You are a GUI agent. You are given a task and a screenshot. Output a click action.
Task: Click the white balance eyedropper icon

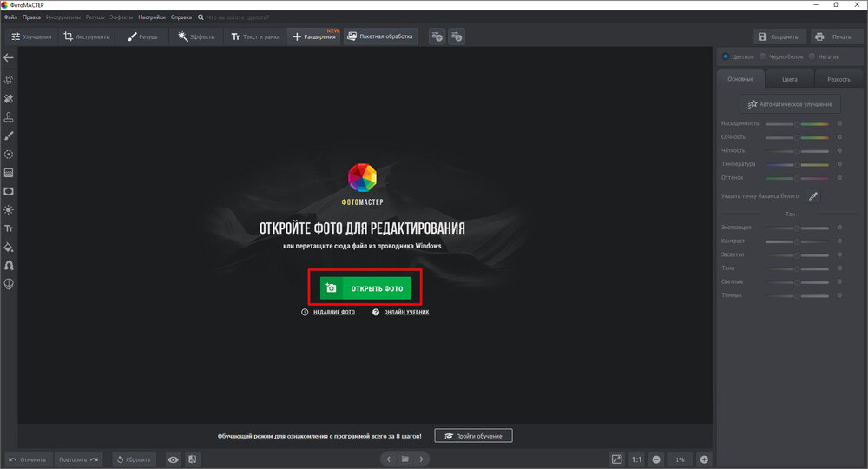tap(812, 196)
